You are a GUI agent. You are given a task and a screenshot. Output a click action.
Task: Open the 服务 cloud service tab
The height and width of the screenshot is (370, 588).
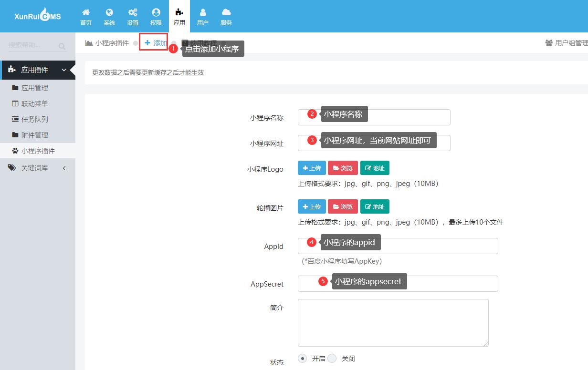[226, 17]
